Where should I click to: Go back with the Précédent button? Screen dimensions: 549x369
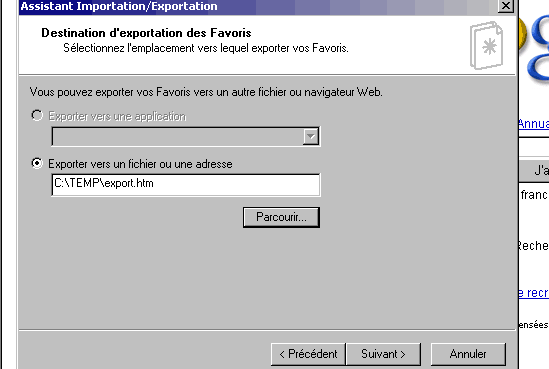308,354
